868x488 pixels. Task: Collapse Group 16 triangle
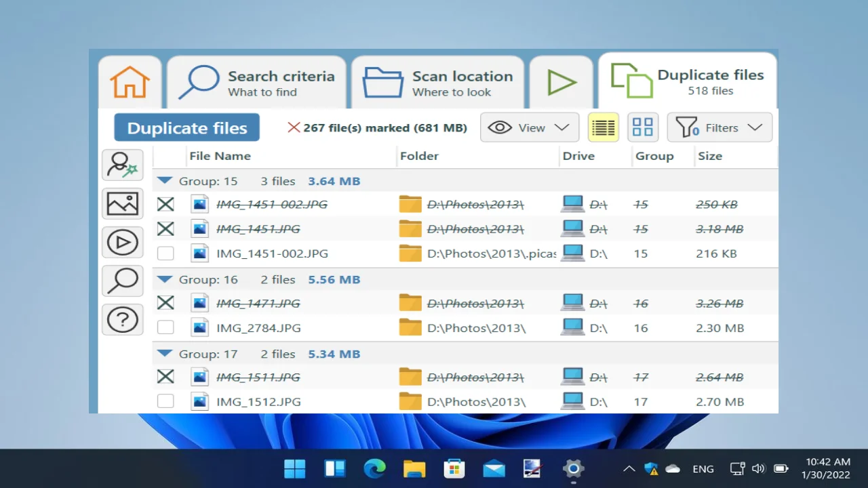click(164, 279)
